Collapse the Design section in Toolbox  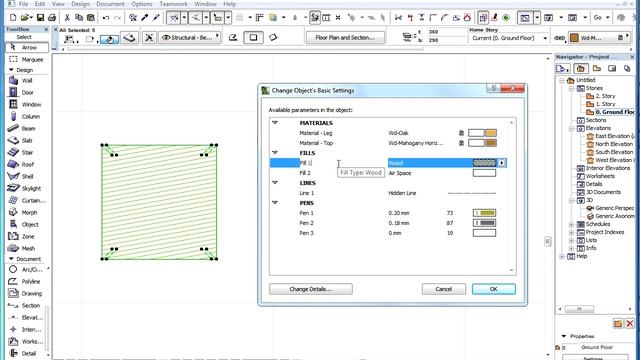click(11, 70)
